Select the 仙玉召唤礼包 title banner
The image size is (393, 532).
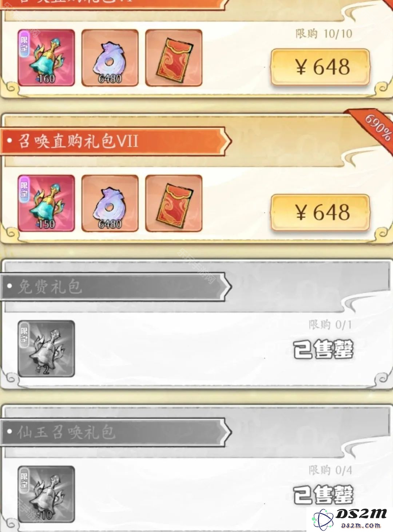click(116, 432)
